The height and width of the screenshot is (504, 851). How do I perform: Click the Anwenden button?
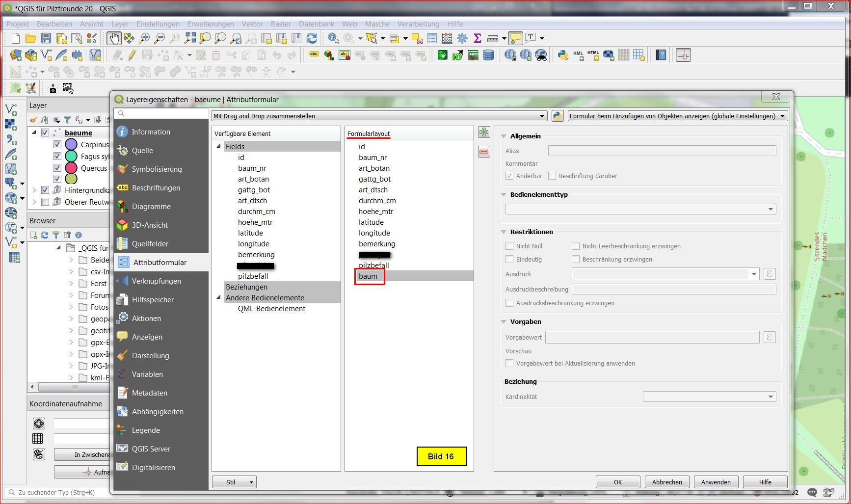tap(716, 482)
